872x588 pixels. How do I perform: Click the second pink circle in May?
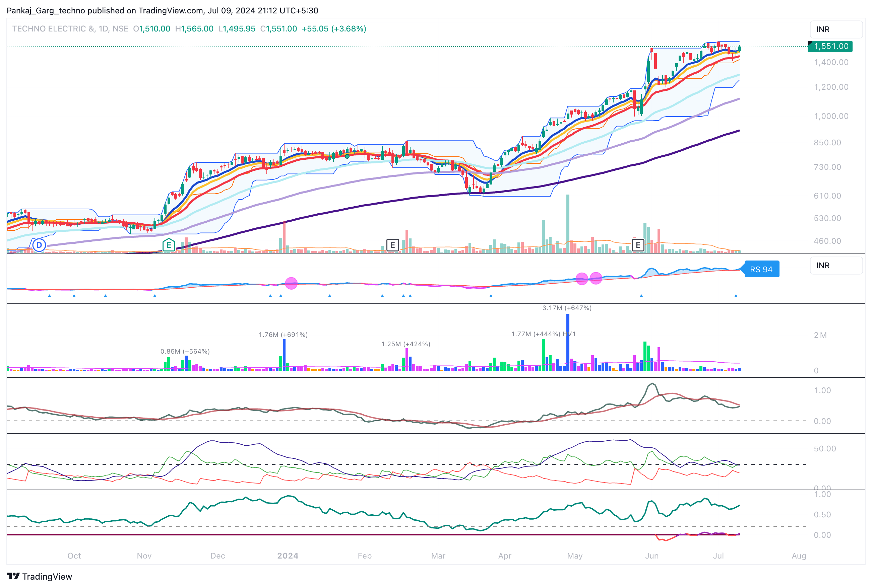point(596,278)
